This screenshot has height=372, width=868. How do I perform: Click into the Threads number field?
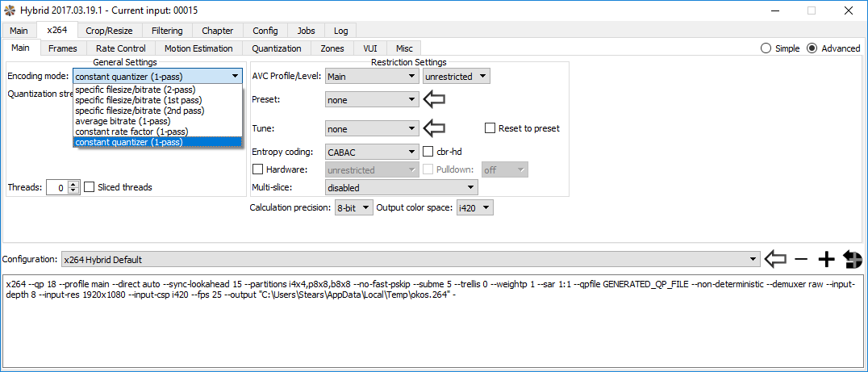pos(57,187)
